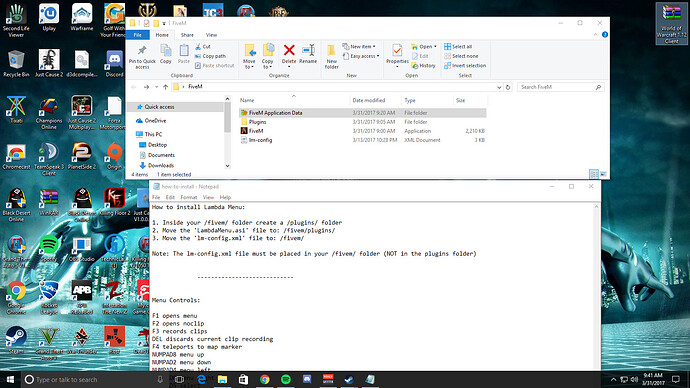Open the Share ribbon tab

(x=187, y=35)
